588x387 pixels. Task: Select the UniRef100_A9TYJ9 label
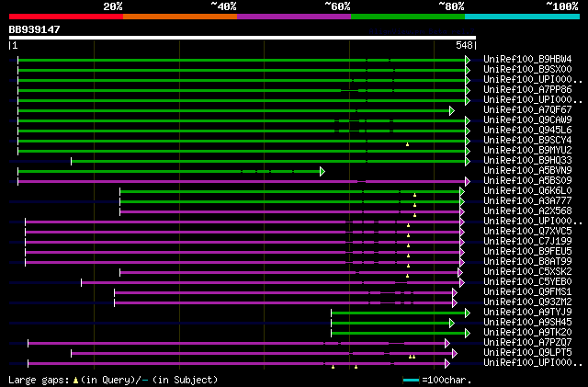(x=527, y=312)
